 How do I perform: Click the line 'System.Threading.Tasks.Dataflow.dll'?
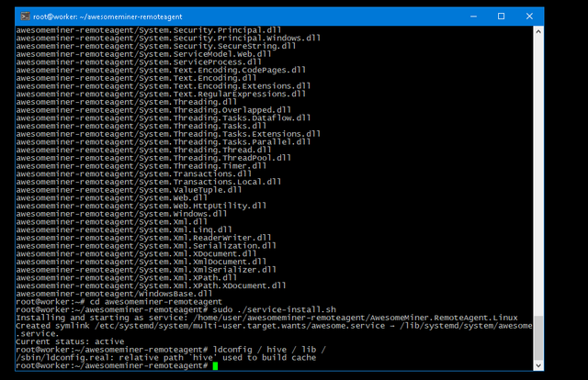click(164, 118)
